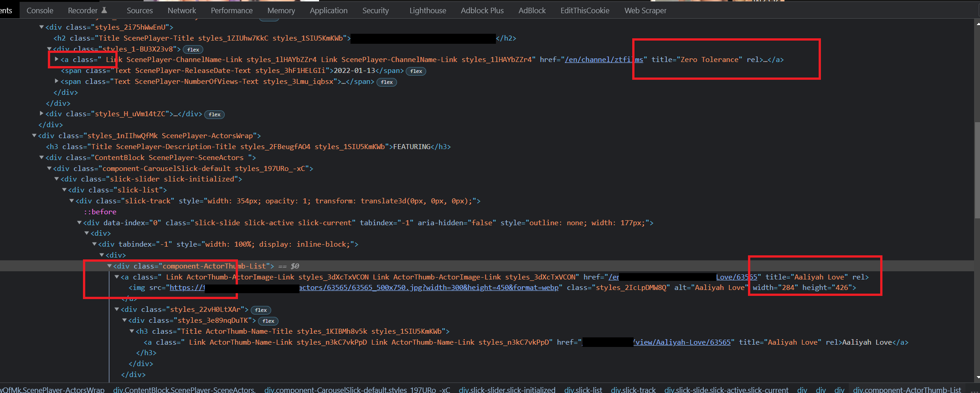Screen dimensions: 980x393
Task: Switch to the Web Scraper tab
Action: coord(645,10)
